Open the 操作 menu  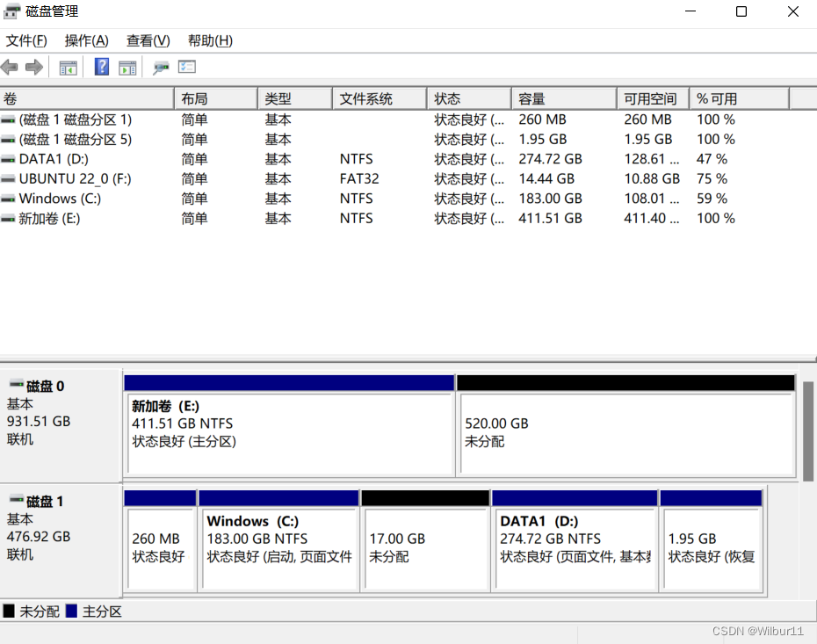[x=84, y=40]
